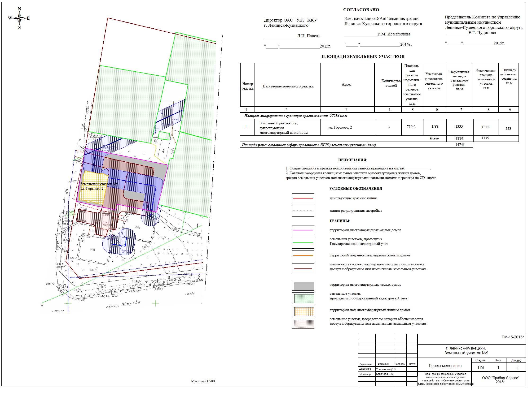This screenshot has height=393, width=532.
Task: Click the blank sheet reference field in note 1
Action: 418,169
